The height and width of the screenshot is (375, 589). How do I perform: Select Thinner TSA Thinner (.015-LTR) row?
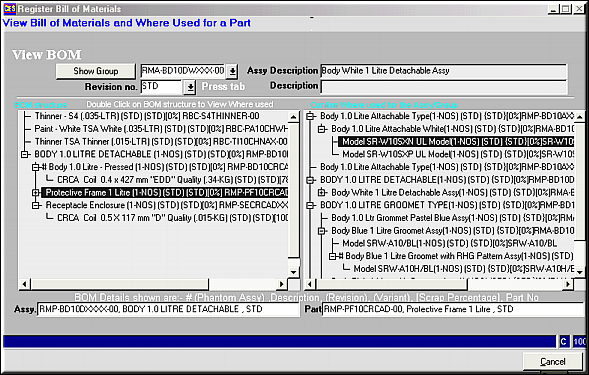161,142
